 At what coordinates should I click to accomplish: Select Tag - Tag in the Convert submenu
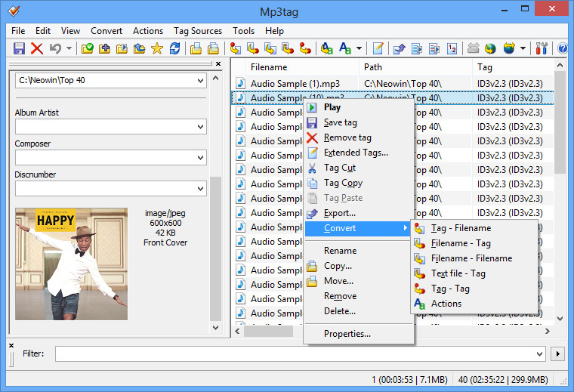click(474, 289)
